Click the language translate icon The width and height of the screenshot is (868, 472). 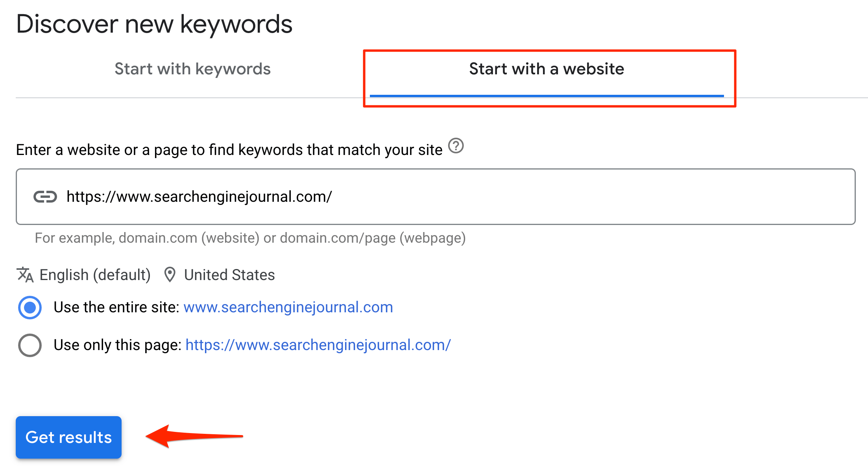(25, 275)
